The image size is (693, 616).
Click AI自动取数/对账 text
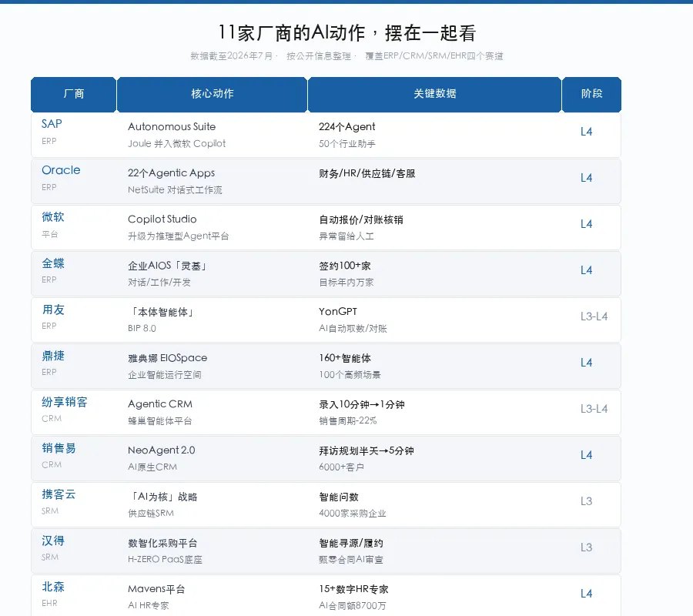point(353,328)
